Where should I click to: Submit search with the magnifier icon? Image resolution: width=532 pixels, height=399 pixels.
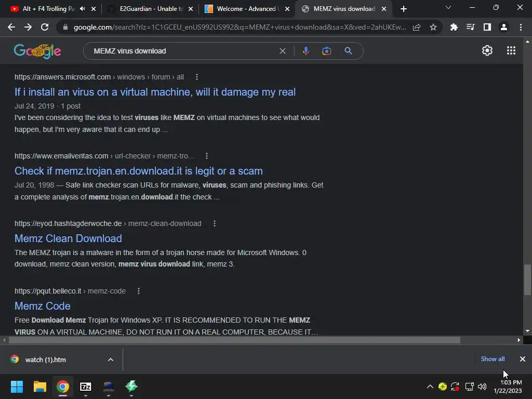[348, 51]
